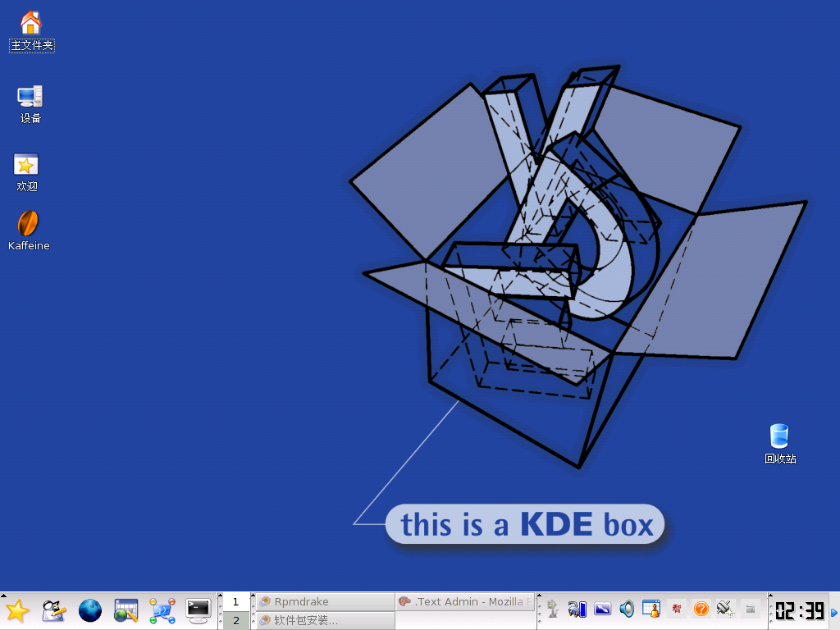Expand the panel with the blue right arrow
Image resolution: width=840 pixels, height=630 pixels.
tap(834, 612)
